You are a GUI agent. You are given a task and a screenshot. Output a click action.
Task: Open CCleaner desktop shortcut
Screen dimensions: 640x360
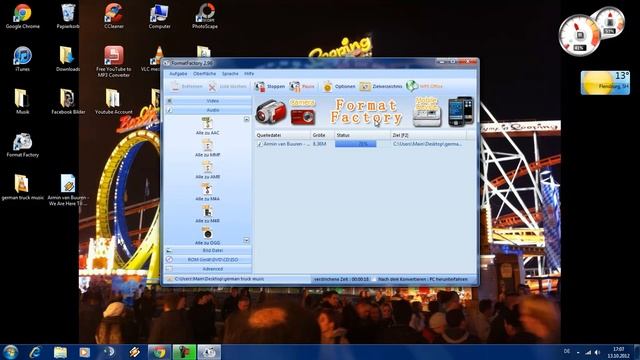(114, 16)
